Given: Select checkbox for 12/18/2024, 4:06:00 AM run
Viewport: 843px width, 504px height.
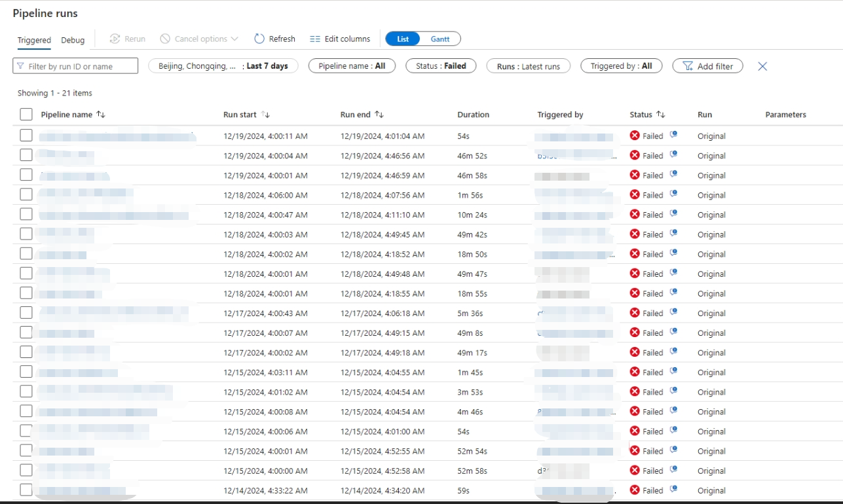Looking at the screenshot, I should tap(26, 194).
